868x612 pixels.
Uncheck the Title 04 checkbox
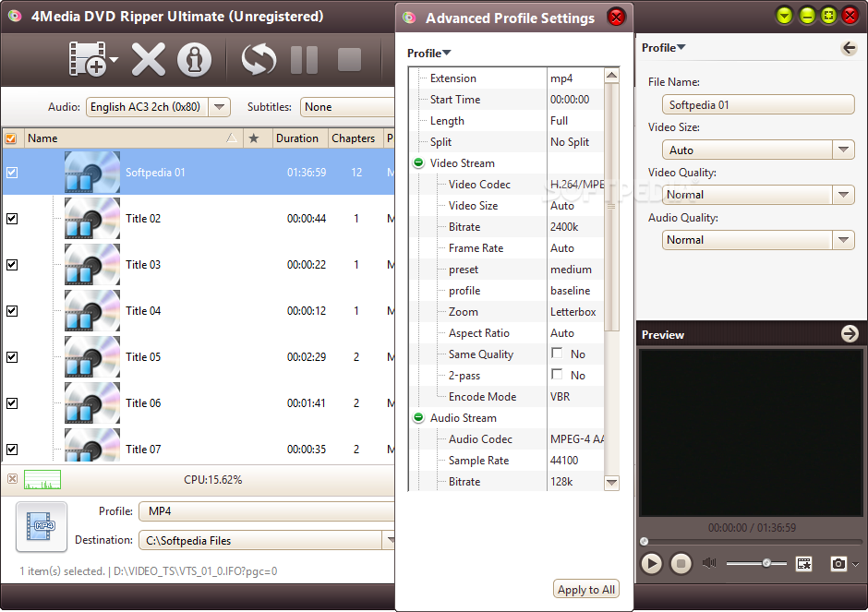[x=12, y=311]
